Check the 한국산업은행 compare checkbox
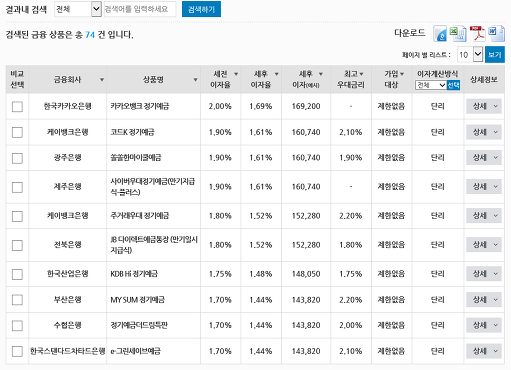Screen dimensions: 511x370 pyautogui.click(x=17, y=274)
